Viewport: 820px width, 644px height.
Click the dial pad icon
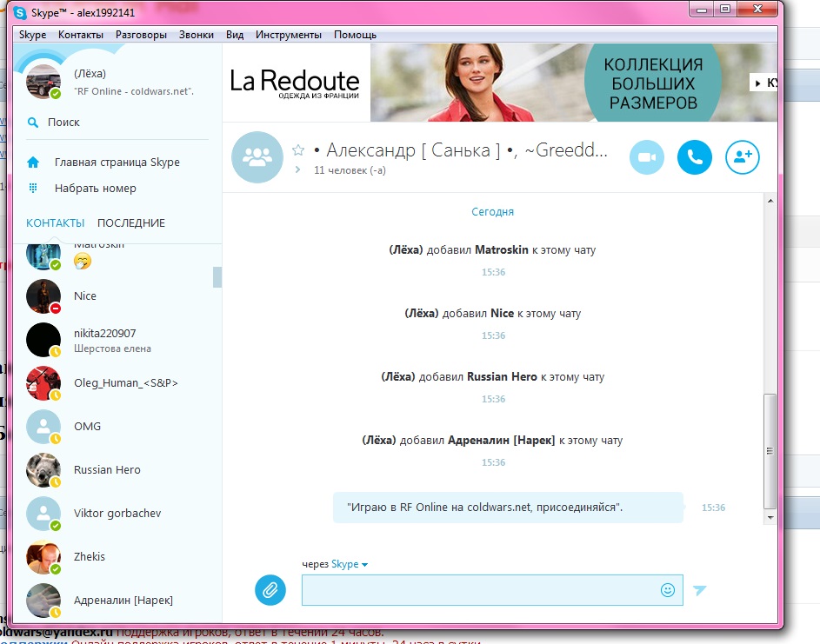pyautogui.click(x=33, y=189)
